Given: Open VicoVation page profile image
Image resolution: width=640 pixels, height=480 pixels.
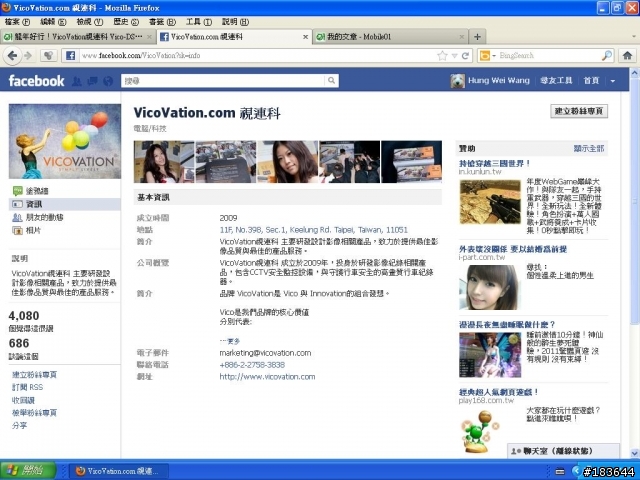Looking at the screenshot, I should (65, 141).
